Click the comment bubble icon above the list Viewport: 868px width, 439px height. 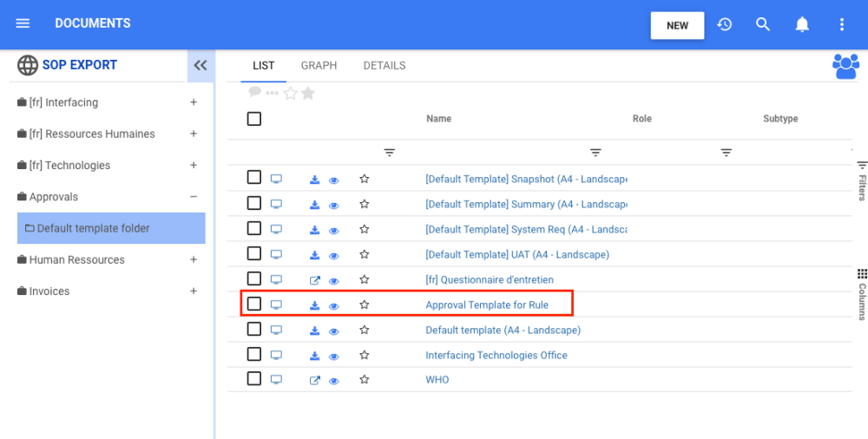click(x=254, y=92)
